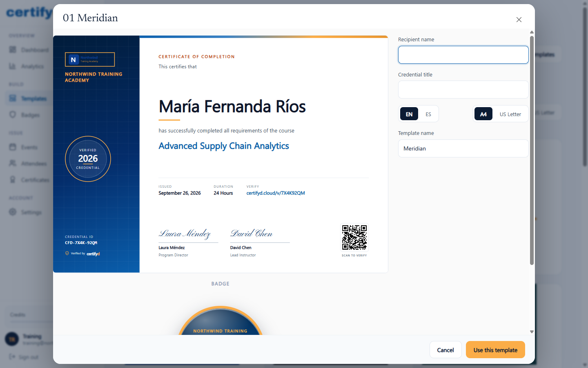The image size is (588, 368).
Task: Click the Sign out icon
Action: pos(12,357)
